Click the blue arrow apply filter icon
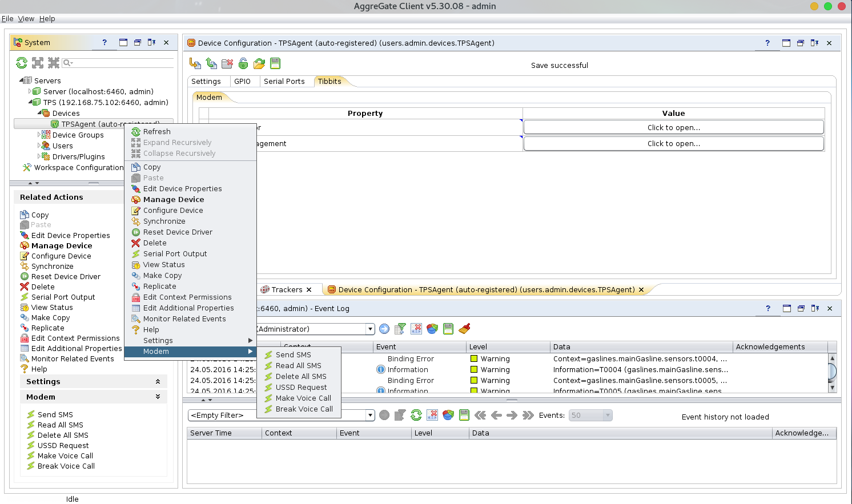852x504 pixels. pos(384,329)
